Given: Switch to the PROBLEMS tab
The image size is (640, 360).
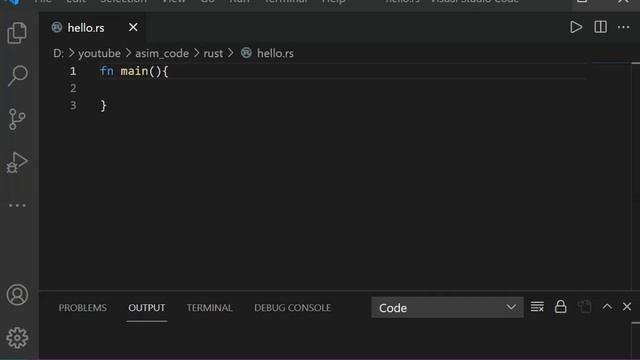Looking at the screenshot, I should point(82,308).
